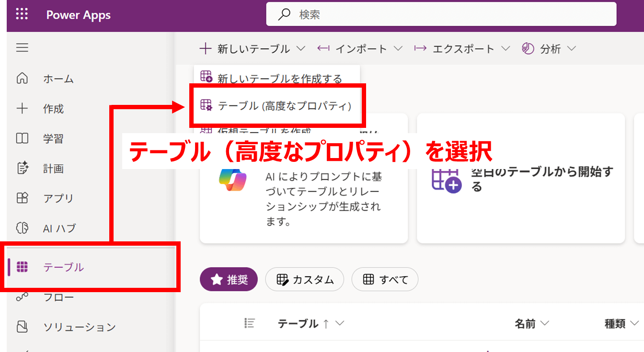Viewport: 644px width, 352px height.
Task: Click the カスタム table-pencil icon
Action: coord(283,280)
